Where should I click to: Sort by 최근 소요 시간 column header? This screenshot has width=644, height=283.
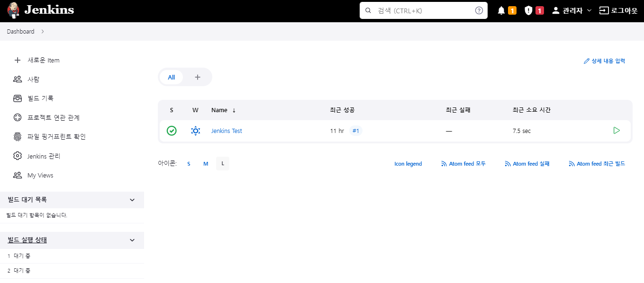[x=531, y=110]
